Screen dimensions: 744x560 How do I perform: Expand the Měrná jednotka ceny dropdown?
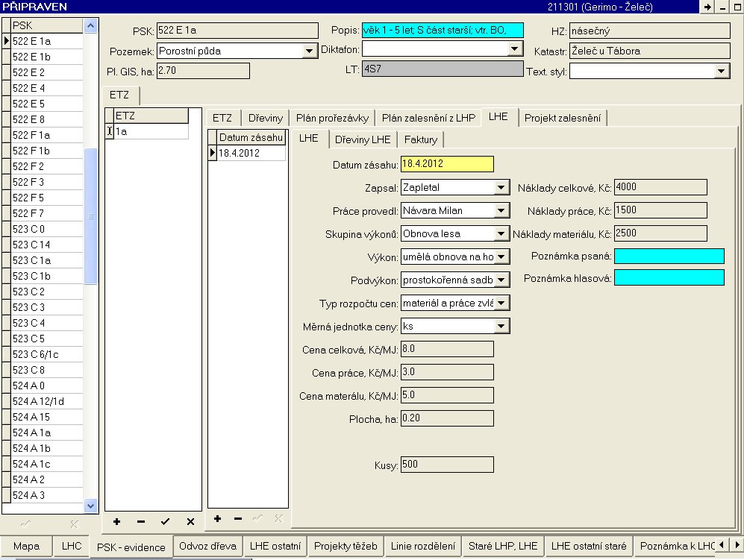click(501, 327)
